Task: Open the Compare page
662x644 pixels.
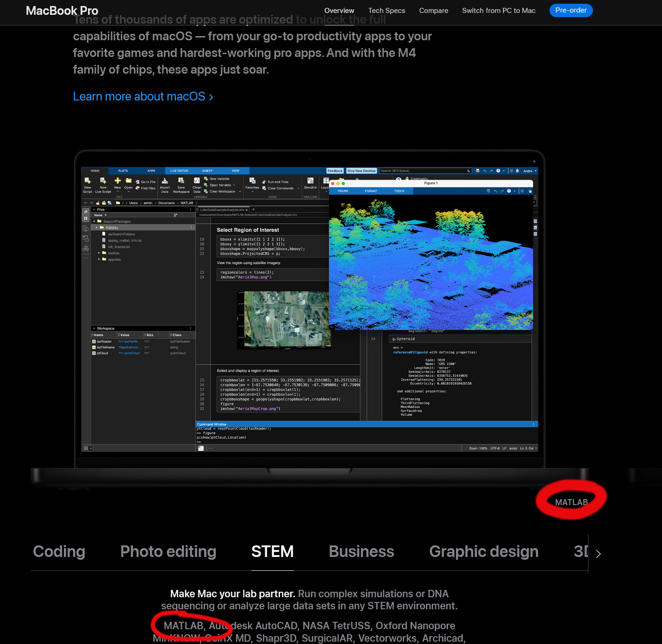Action: [x=434, y=11]
